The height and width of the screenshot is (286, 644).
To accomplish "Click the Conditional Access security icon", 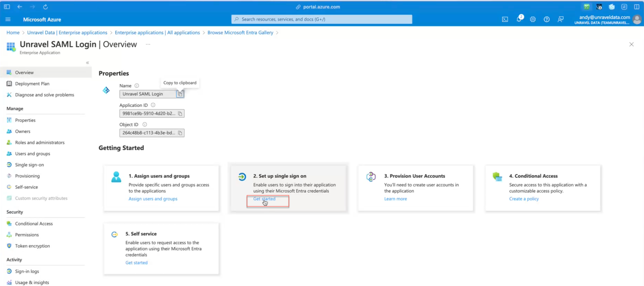I will click(9, 223).
